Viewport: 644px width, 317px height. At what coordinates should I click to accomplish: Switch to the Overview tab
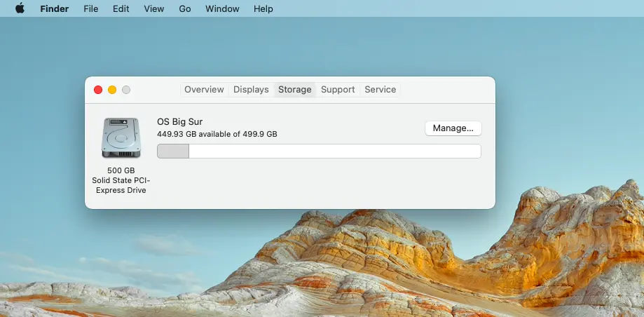coord(204,90)
